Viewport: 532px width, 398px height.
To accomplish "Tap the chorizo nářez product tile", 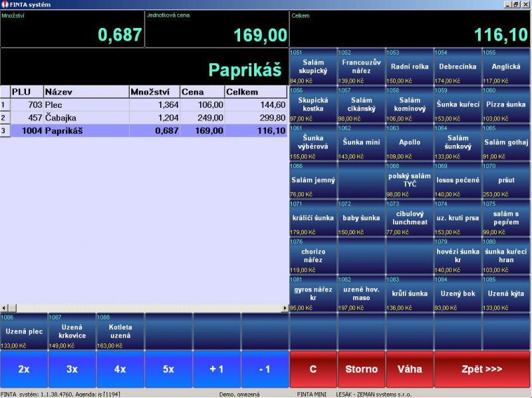I will click(313, 256).
